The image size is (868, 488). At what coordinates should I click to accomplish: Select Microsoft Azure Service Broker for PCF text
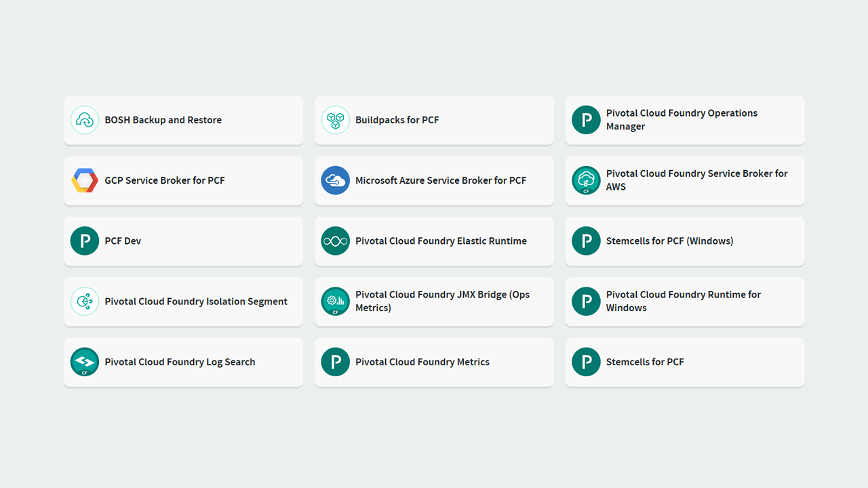(441, 180)
